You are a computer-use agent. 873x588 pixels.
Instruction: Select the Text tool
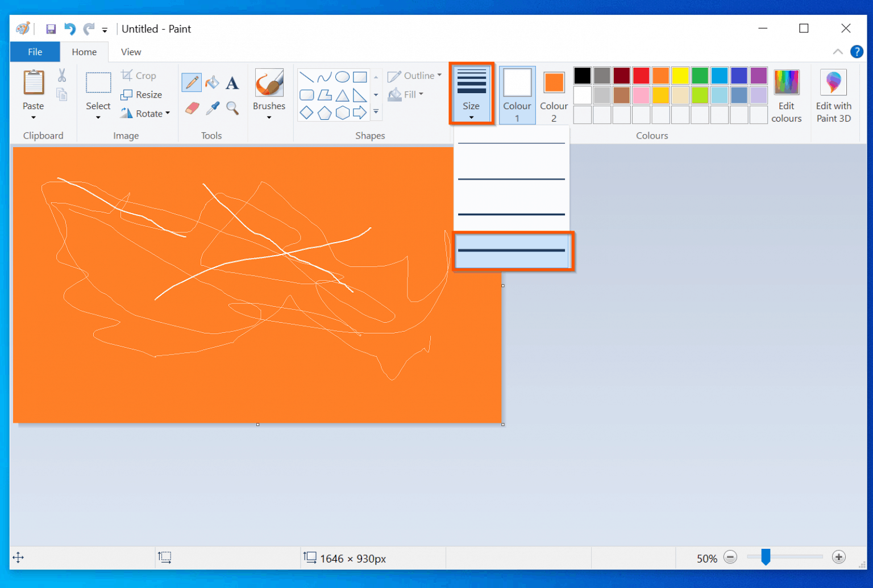[x=232, y=82]
